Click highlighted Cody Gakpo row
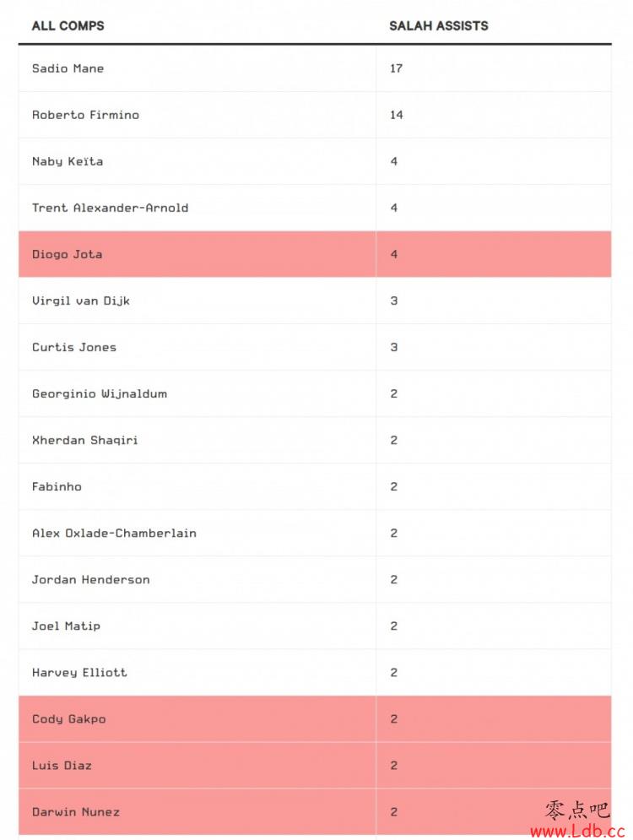Viewport: 633px width, 840px height. [315, 719]
